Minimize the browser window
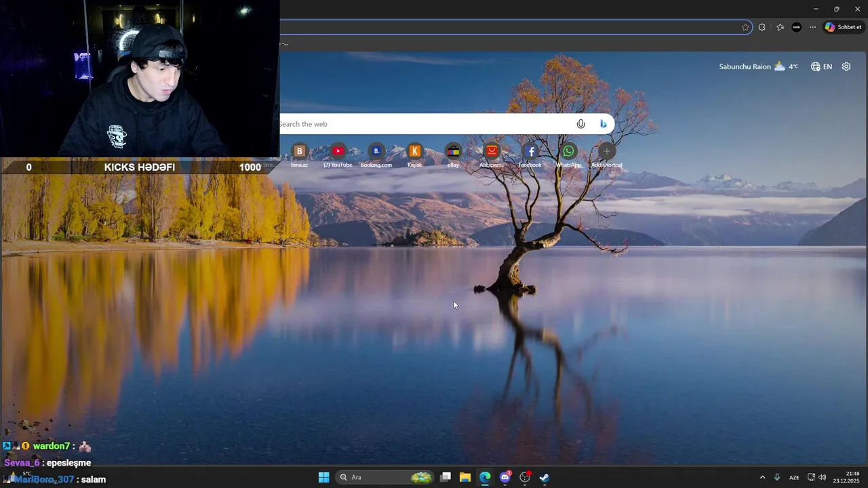This screenshot has width=868, height=488. [816, 9]
